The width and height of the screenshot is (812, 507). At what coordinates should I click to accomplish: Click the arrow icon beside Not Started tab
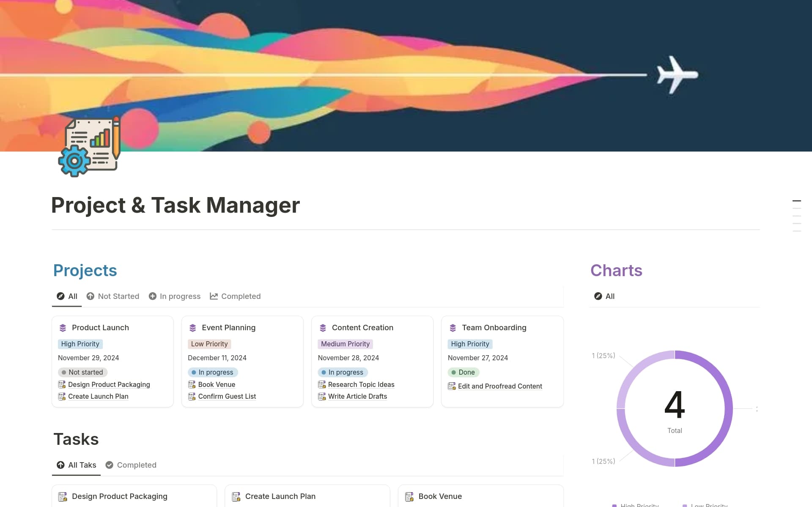91,296
